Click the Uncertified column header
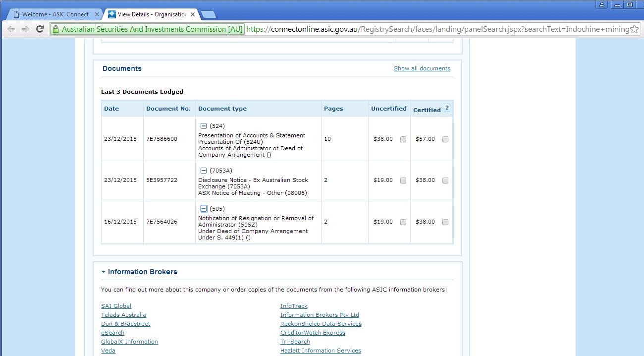The height and width of the screenshot is (356, 644). pyautogui.click(x=389, y=109)
